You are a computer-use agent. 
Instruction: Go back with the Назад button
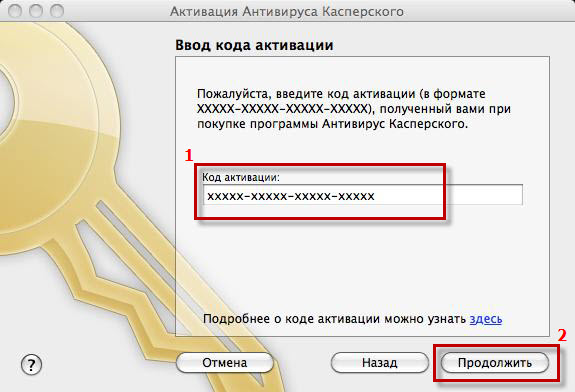coord(379,363)
